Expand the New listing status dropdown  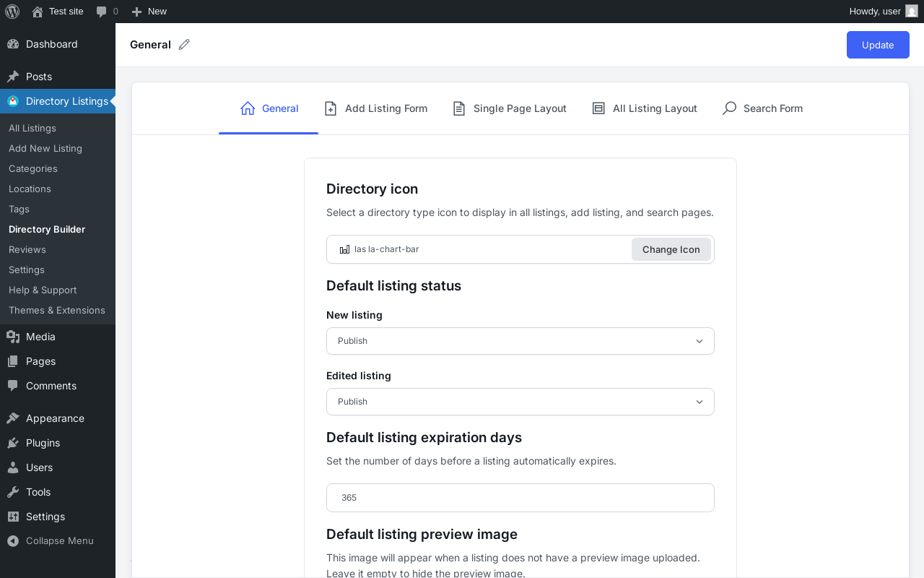[x=520, y=341]
